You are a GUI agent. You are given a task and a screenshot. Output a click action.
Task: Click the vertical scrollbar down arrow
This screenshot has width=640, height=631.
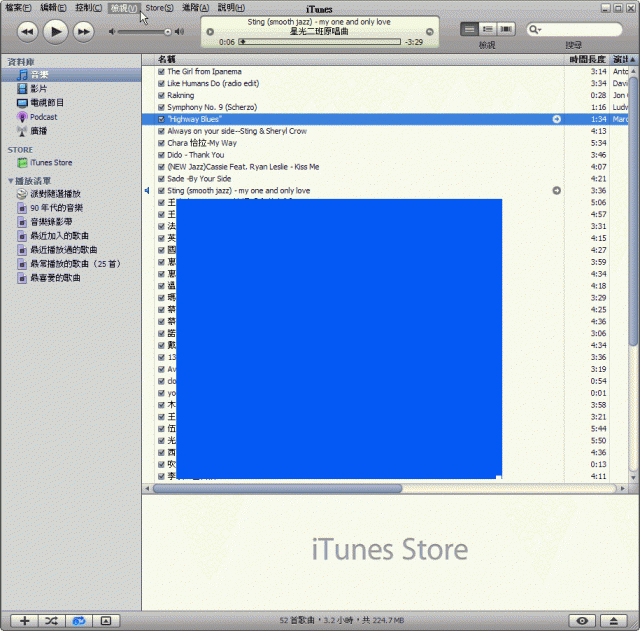pos(633,477)
